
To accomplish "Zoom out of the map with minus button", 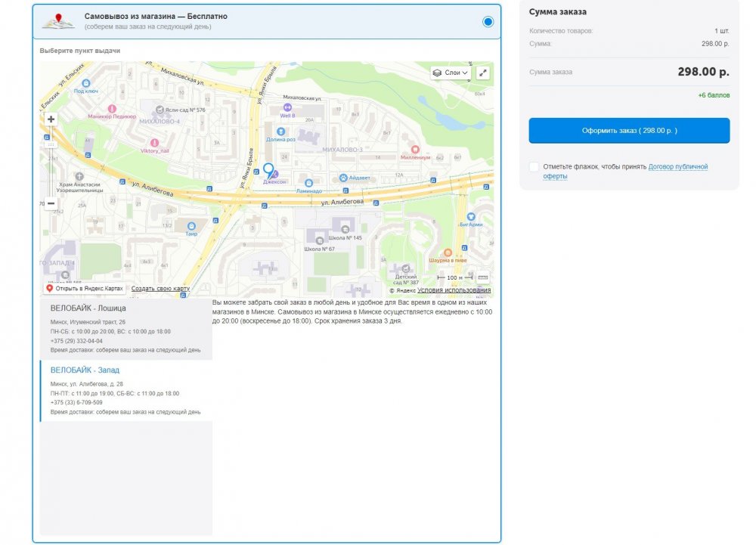I will (x=51, y=203).
